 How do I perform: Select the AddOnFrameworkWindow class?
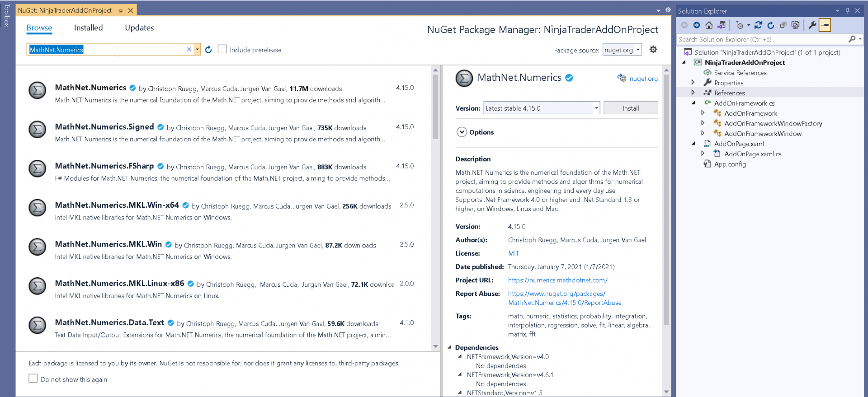coord(763,134)
